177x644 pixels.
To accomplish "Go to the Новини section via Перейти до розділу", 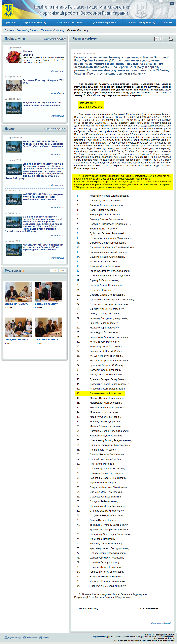I will tap(55, 129).
